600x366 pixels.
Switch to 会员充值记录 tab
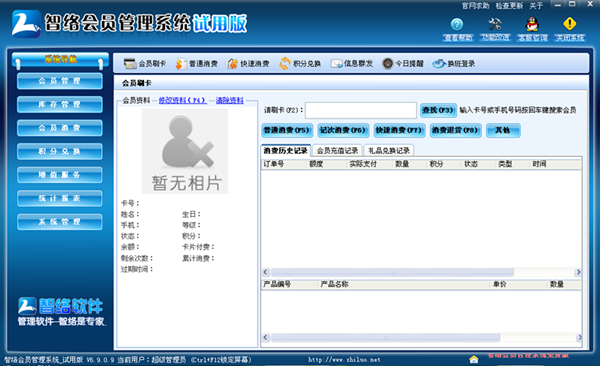(337, 150)
